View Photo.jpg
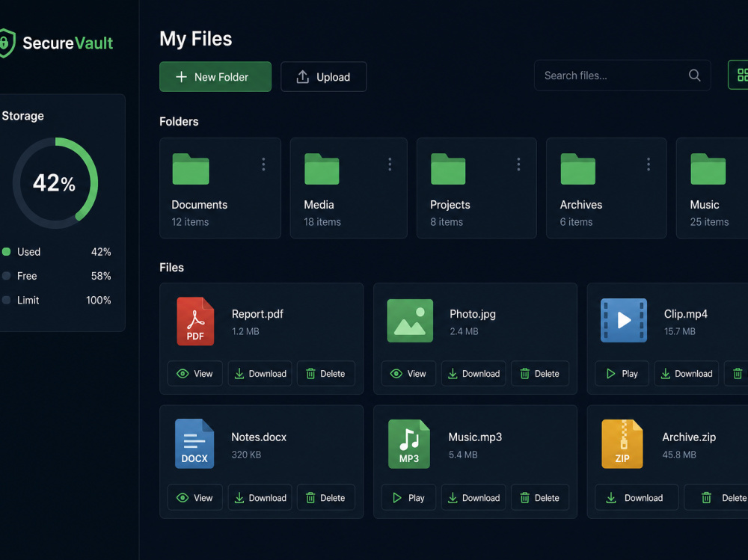The image size is (748, 560). coord(408,374)
